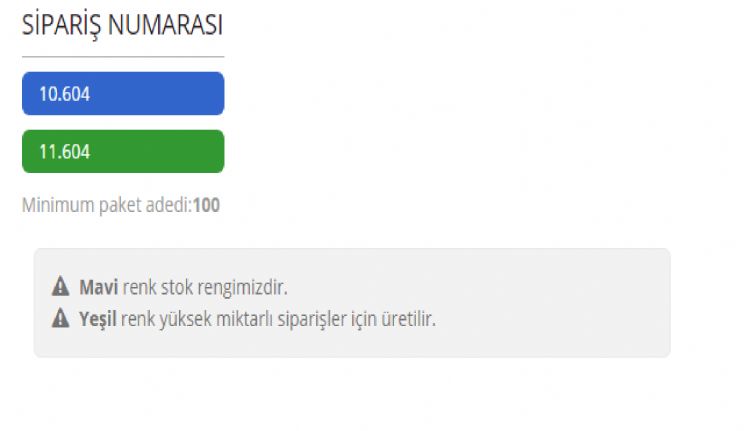Image resolution: width=750 pixels, height=431 pixels.
Task: Click the warning icon beside Mavi
Action: click(60, 287)
